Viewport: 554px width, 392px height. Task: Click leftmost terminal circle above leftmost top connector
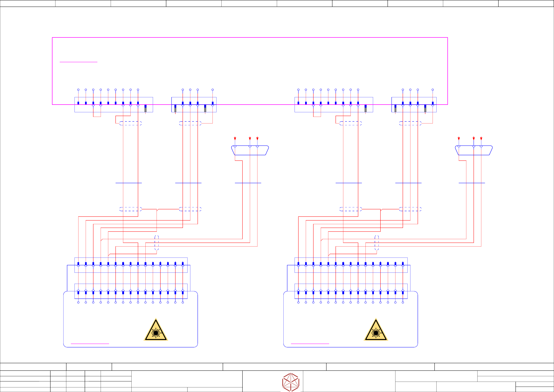click(x=78, y=90)
